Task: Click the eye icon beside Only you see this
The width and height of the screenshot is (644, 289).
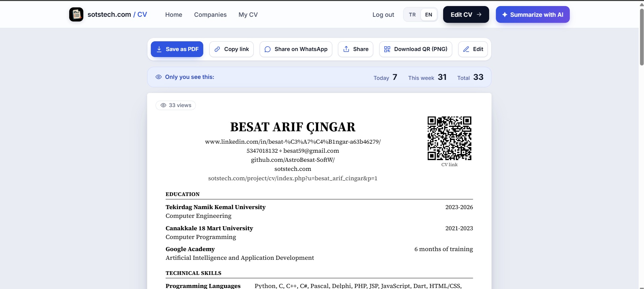Action: tap(159, 77)
